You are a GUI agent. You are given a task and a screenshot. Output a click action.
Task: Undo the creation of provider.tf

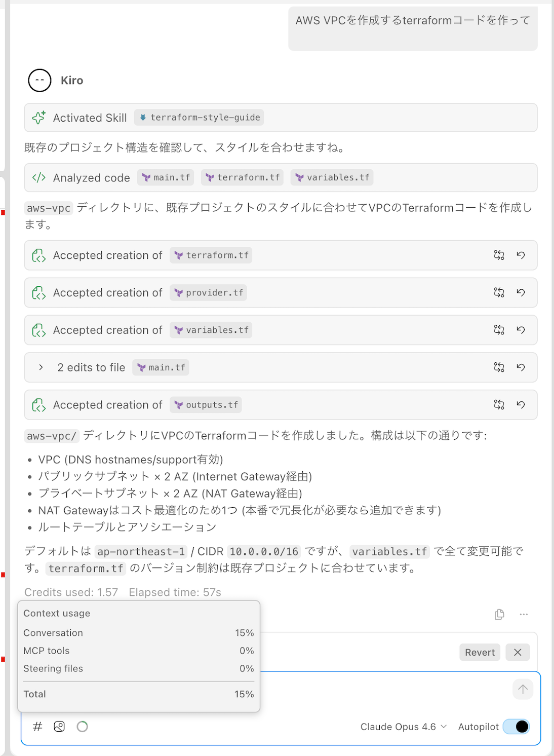pos(521,292)
